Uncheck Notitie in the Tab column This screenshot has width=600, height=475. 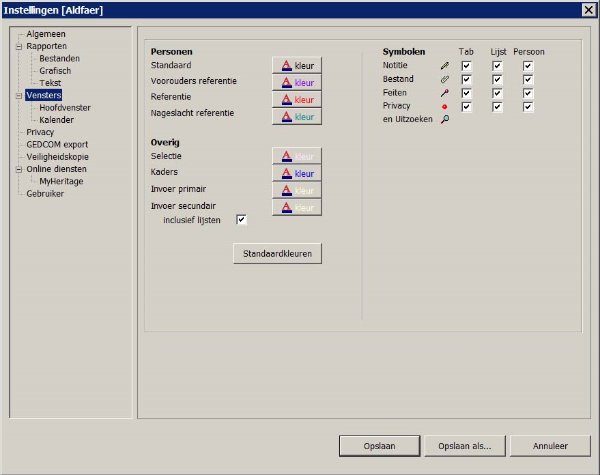pos(466,66)
